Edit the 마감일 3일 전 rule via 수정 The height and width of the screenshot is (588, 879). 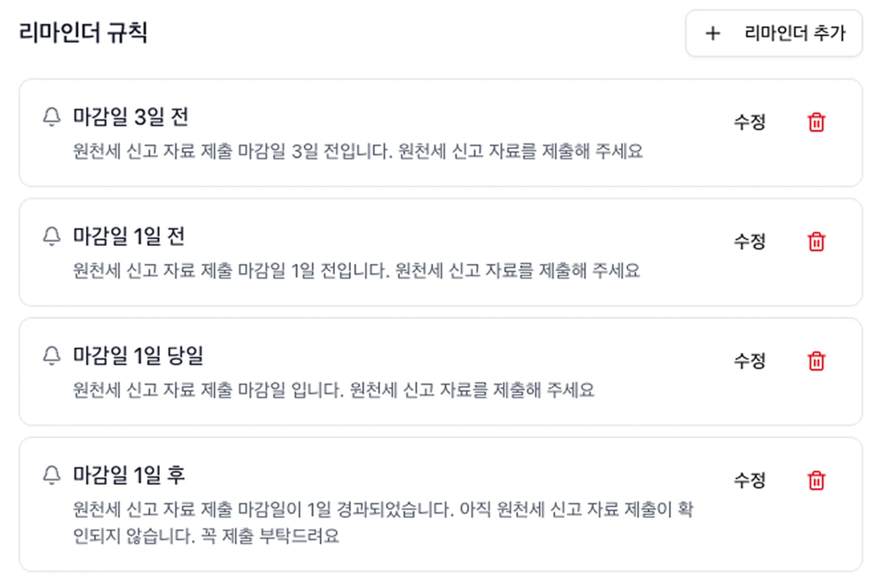[749, 122]
